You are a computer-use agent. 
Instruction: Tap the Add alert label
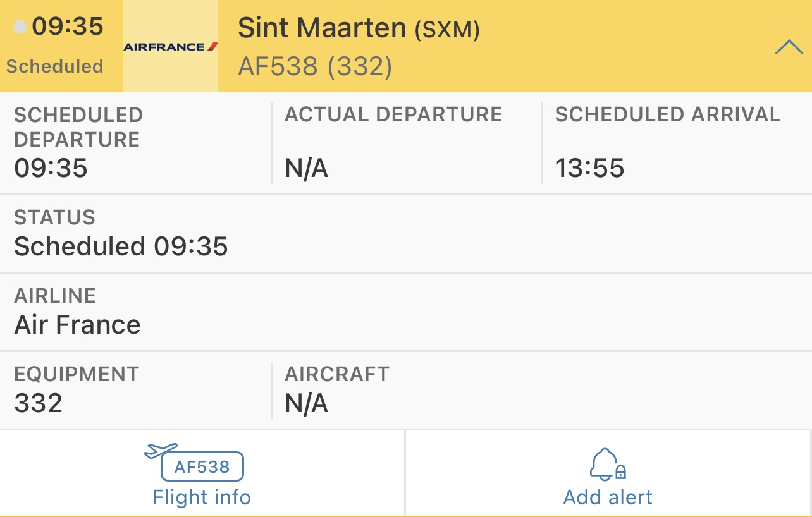pos(608,497)
